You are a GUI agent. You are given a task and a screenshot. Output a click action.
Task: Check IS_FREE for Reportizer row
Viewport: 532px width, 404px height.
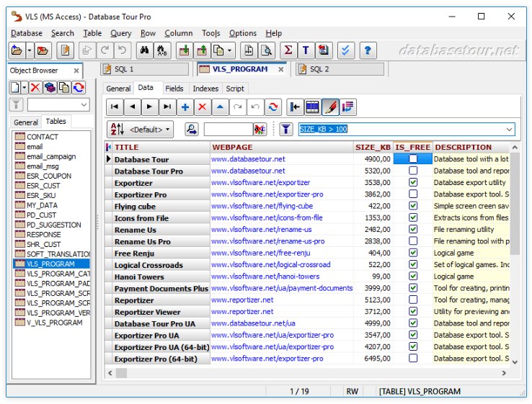click(x=413, y=300)
